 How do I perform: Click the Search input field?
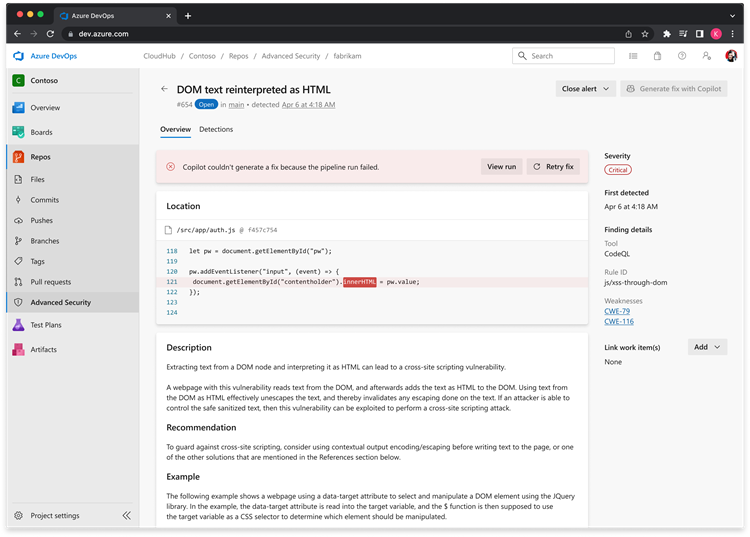coord(563,56)
